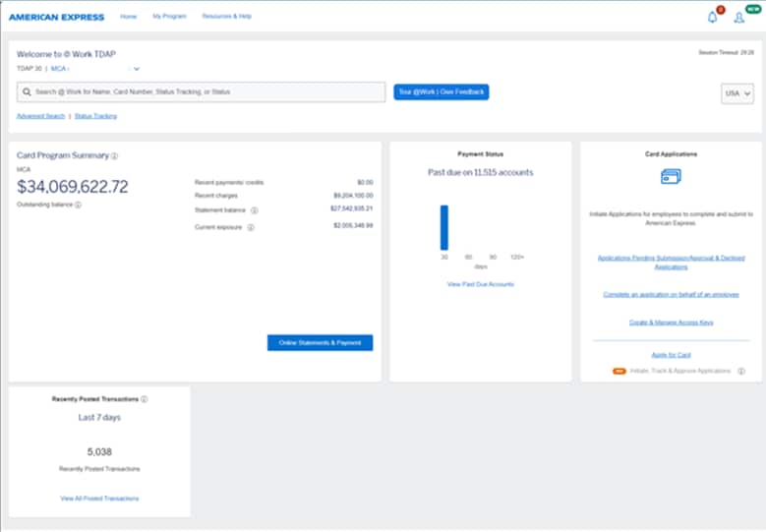Open View All Posted Transactions link
Screen dimensions: 766x532
click(x=99, y=499)
